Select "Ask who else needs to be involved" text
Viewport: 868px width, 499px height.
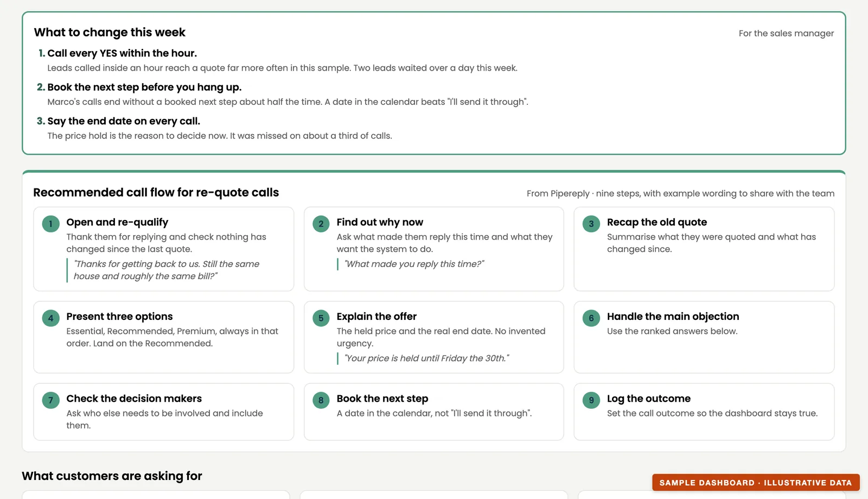click(164, 419)
